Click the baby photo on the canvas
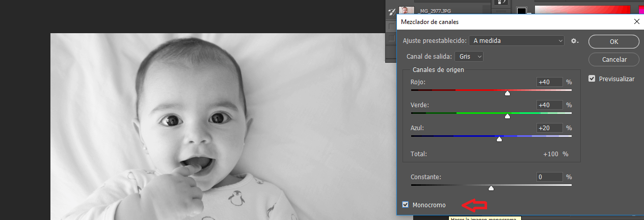This screenshot has height=220, width=644. click(x=223, y=127)
